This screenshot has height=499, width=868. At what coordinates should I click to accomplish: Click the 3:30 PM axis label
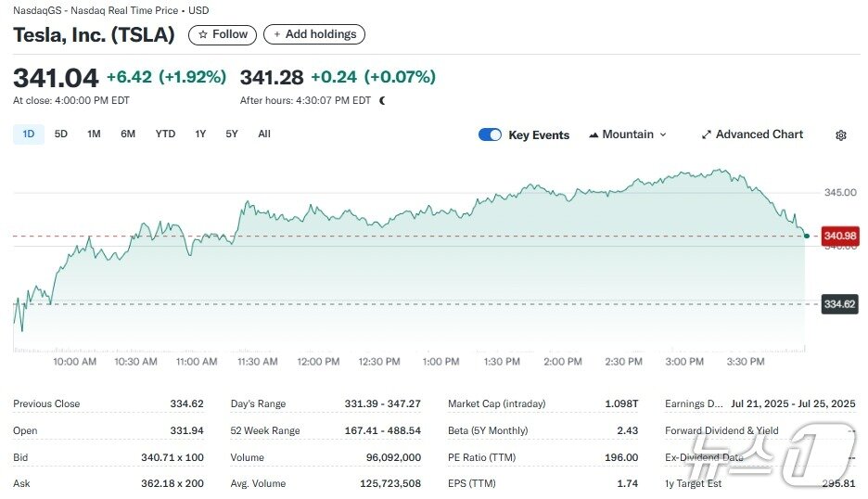click(746, 362)
